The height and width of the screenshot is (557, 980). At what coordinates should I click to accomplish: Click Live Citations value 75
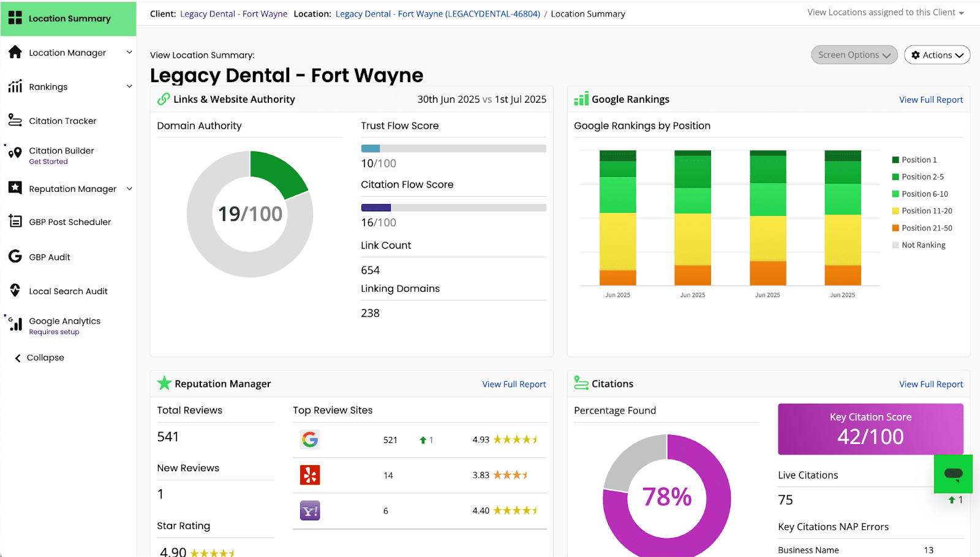pos(785,500)
